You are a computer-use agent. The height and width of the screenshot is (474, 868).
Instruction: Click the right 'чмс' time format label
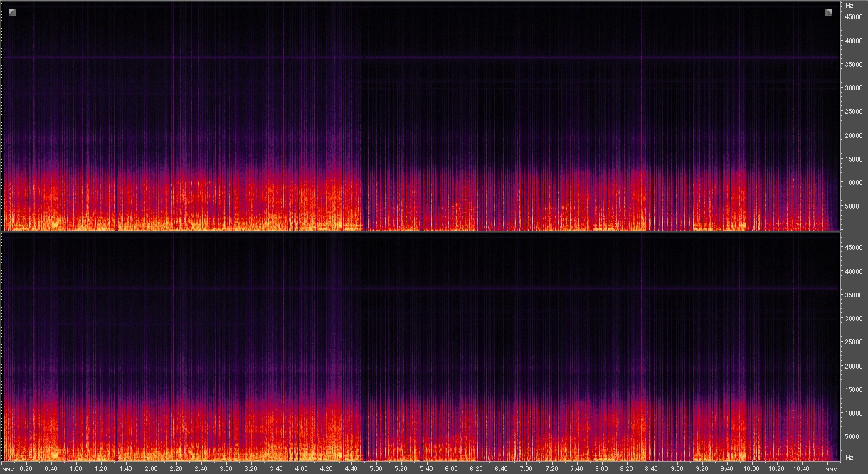(x=831, y=469)
